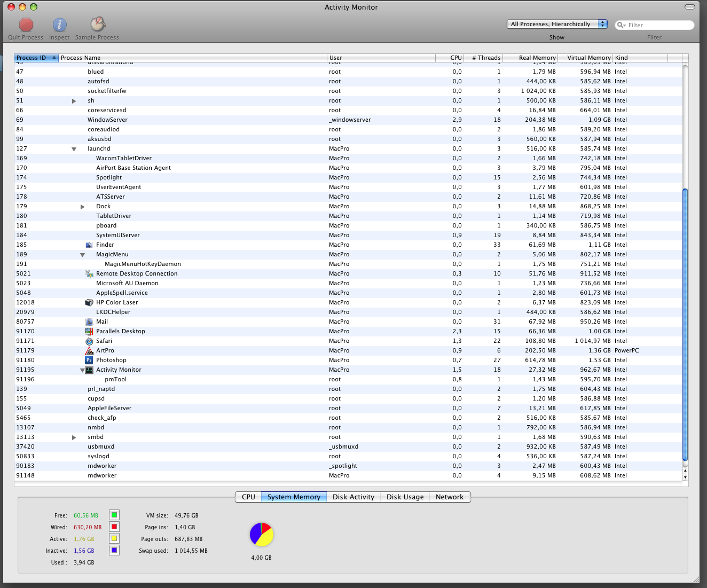Click the Sample Process icon
This screenshot has height=588, width=707.
pos(97,24)
